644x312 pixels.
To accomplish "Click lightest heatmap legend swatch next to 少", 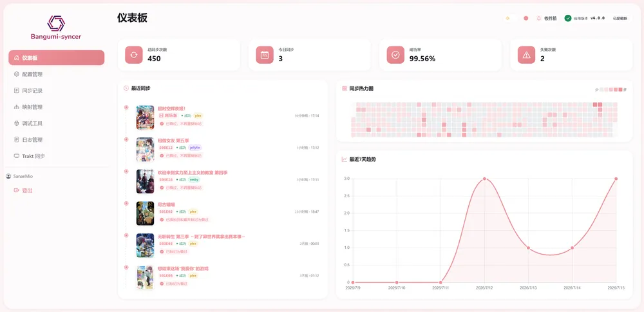I will pyautogui.click(x=601, y=89).
